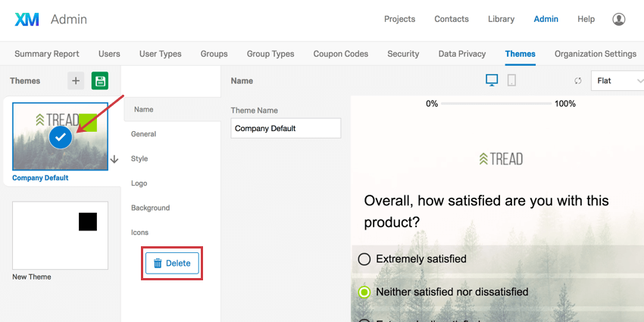Screen dimensions: 644x322
Task: Refresh the theme preview
Action: pos(578,81)
